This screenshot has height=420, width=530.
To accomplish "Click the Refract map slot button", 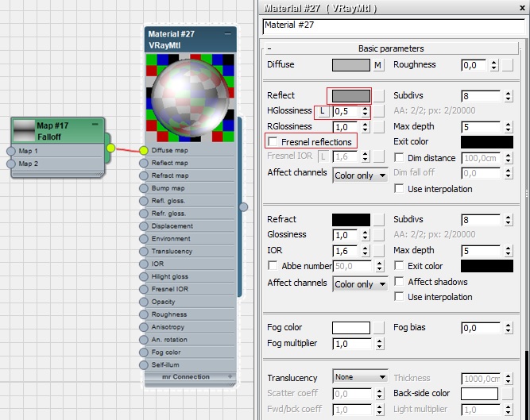I will point(378,220).
